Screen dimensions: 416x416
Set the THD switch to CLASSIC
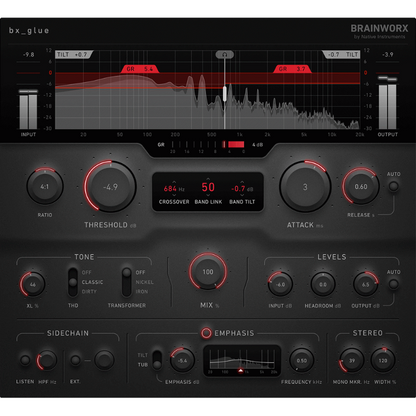[x=92, y=282]
